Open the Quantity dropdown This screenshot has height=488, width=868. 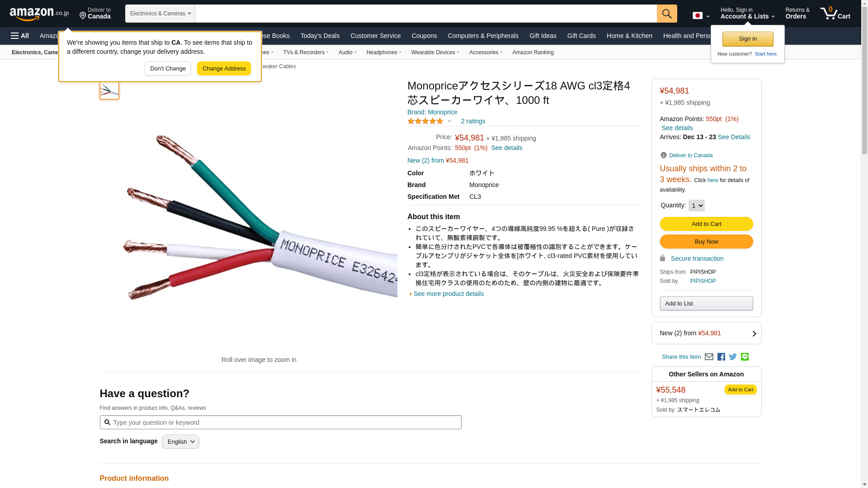coord(696,206)
